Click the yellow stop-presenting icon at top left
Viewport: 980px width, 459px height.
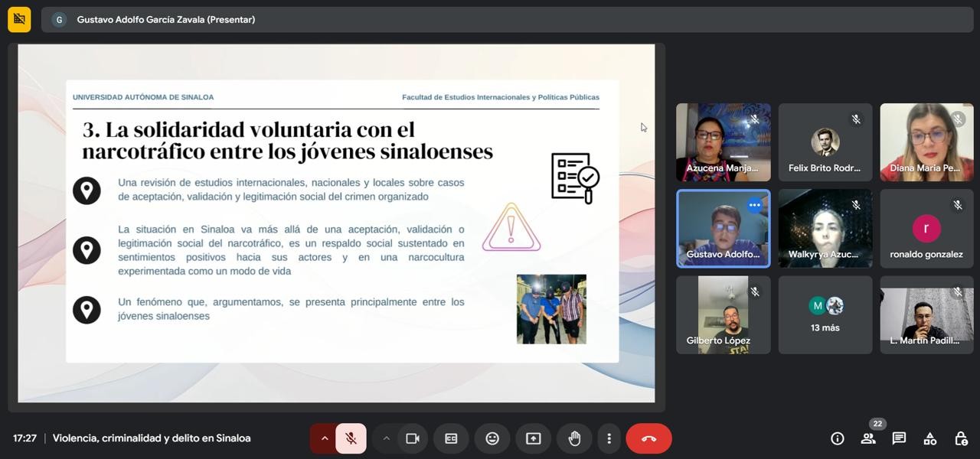[x=19, y=19]
